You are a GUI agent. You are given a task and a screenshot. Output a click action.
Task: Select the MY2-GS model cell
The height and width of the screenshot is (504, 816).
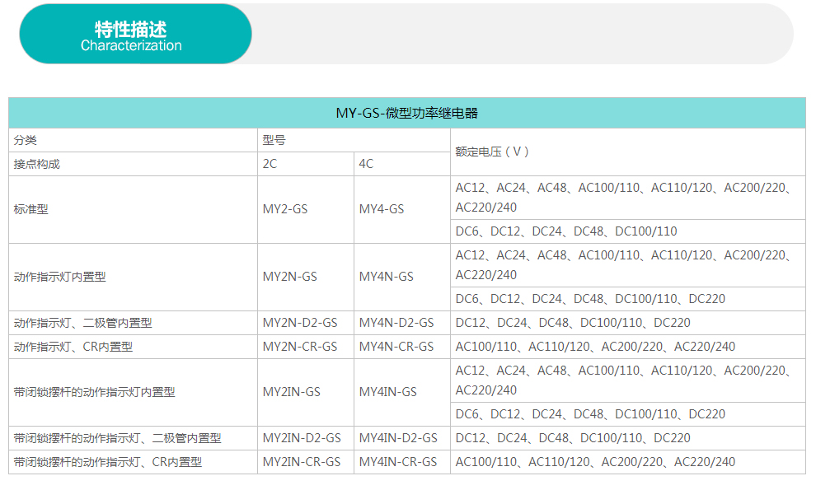285,209
